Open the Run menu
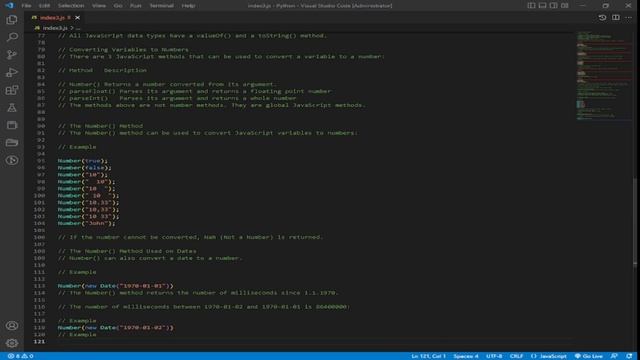The height and width of the screenshot is (360, 640). pyautogui.click(x=136, y=6)
